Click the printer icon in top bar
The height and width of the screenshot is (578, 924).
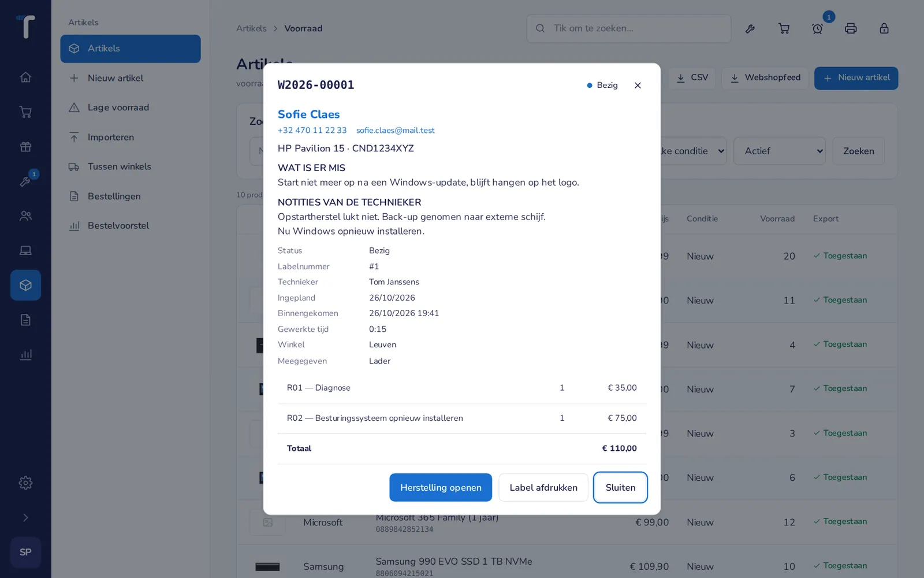(x=851, y=28)
